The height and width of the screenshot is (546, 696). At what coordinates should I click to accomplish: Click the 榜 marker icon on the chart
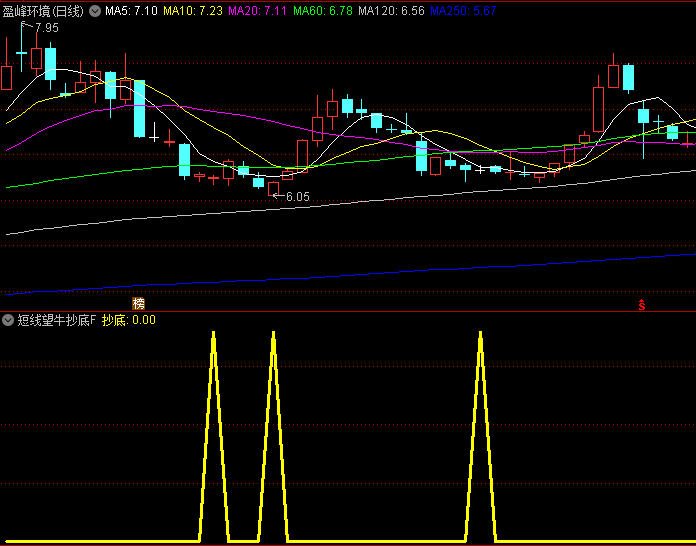(x=138, y=302)
